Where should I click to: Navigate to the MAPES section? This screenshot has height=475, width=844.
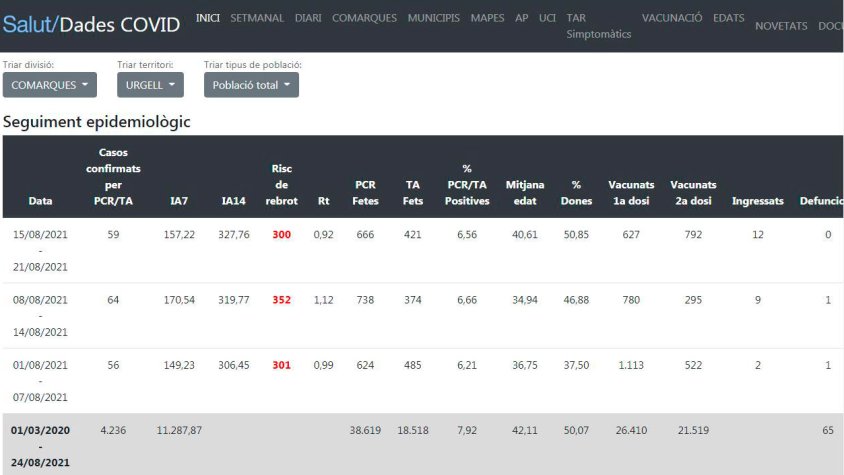487,18
